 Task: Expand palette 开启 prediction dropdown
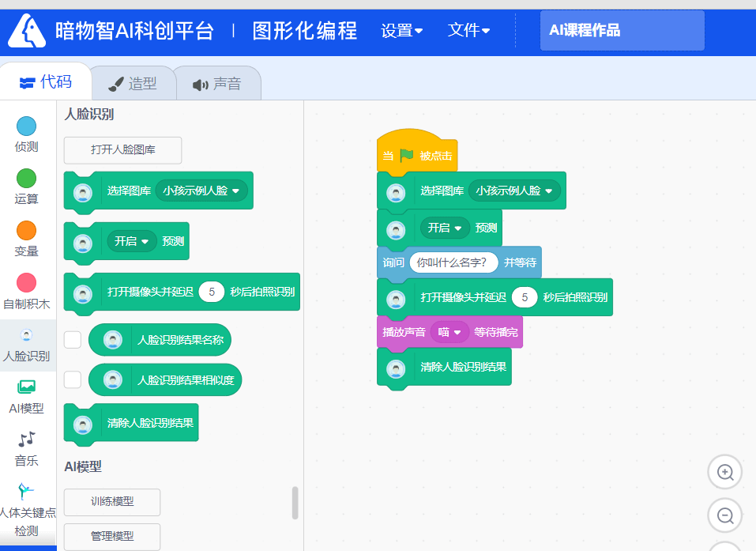[x=132, y=241]
